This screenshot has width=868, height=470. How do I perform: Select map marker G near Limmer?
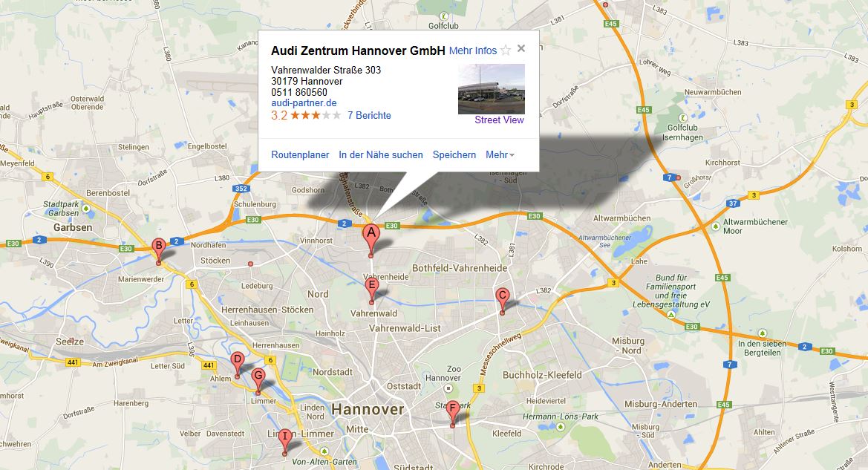pos(258,379)
